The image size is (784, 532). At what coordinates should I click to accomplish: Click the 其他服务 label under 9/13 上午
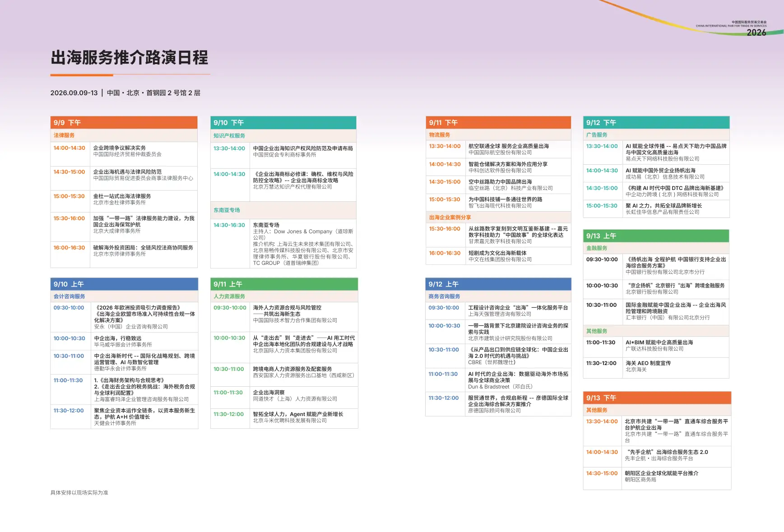pos(597,331)
